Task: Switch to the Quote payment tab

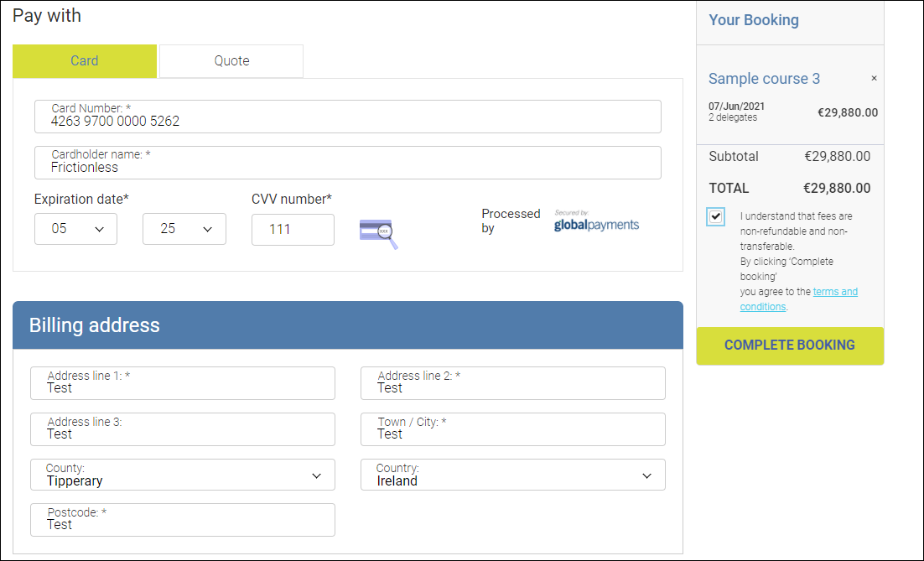Action: click(231, 61)
